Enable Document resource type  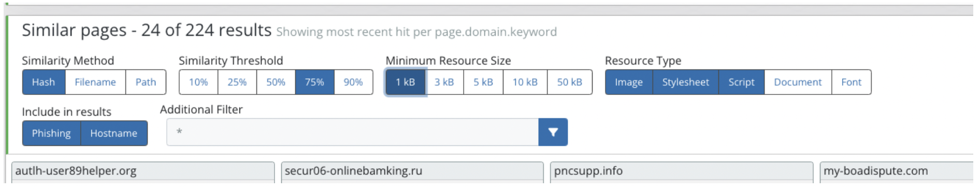[x=798, y=82]
